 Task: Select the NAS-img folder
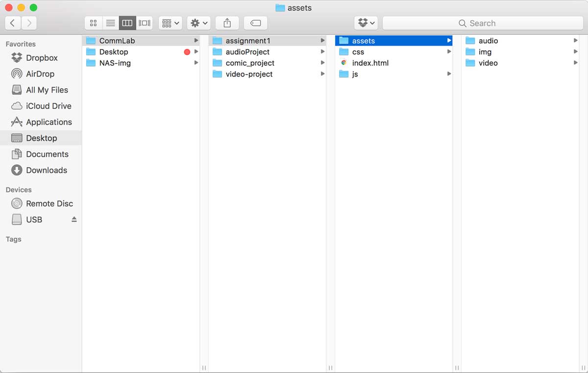(141, 63)
